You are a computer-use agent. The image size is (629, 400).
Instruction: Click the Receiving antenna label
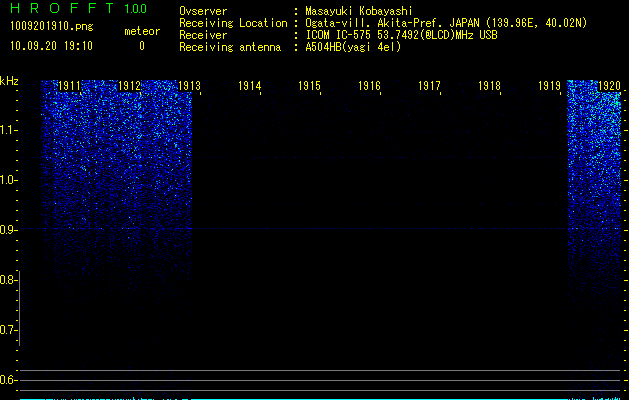point(230,47)
